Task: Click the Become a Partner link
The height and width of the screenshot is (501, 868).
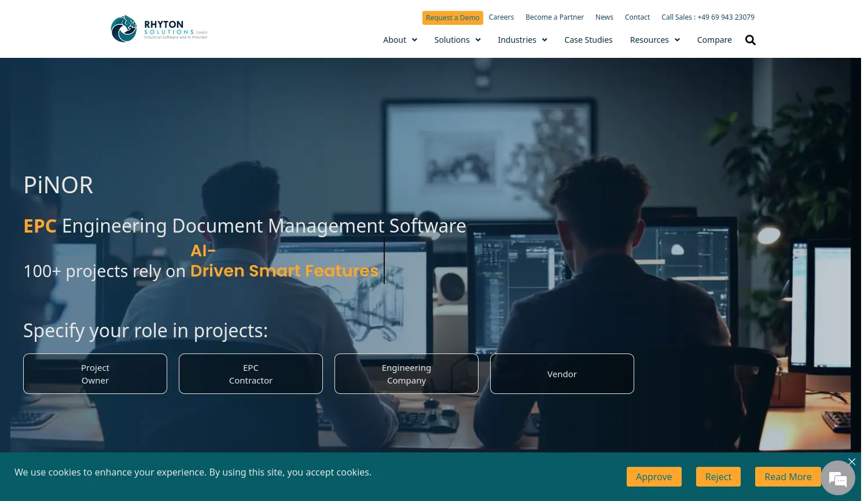Action: click(x=554, y=17)
